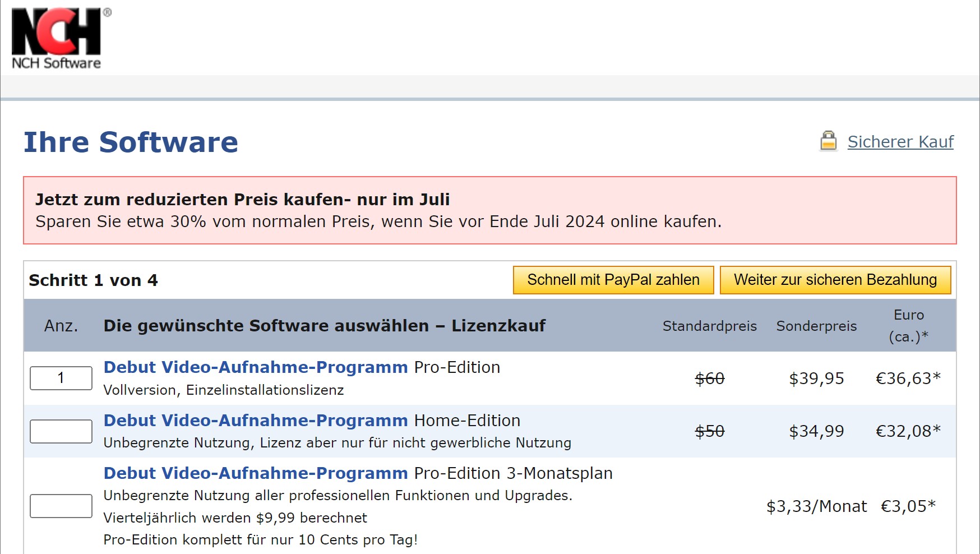980x554 pixels.
Task: Click the $3,33/Monat price
Action: 816,506
